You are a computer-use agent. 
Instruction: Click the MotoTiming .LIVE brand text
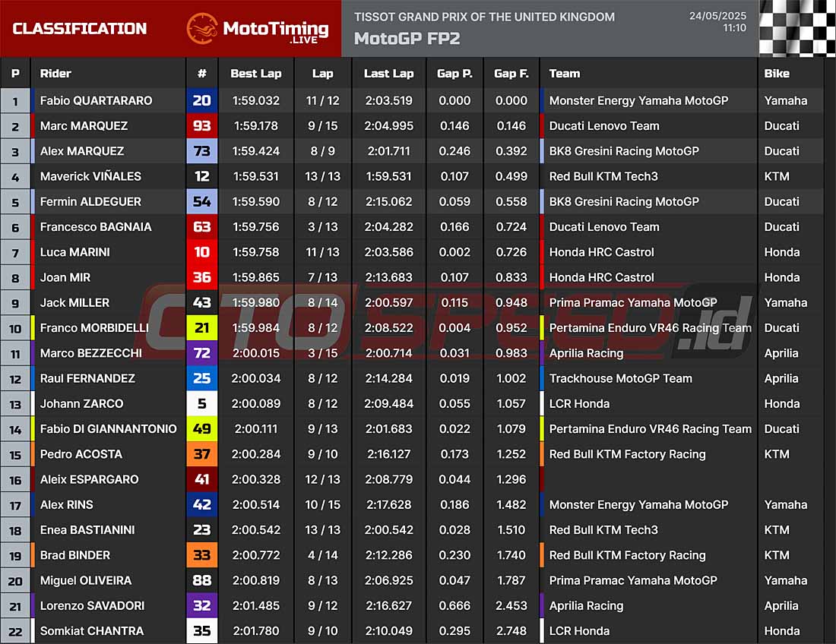click(276, 31)
